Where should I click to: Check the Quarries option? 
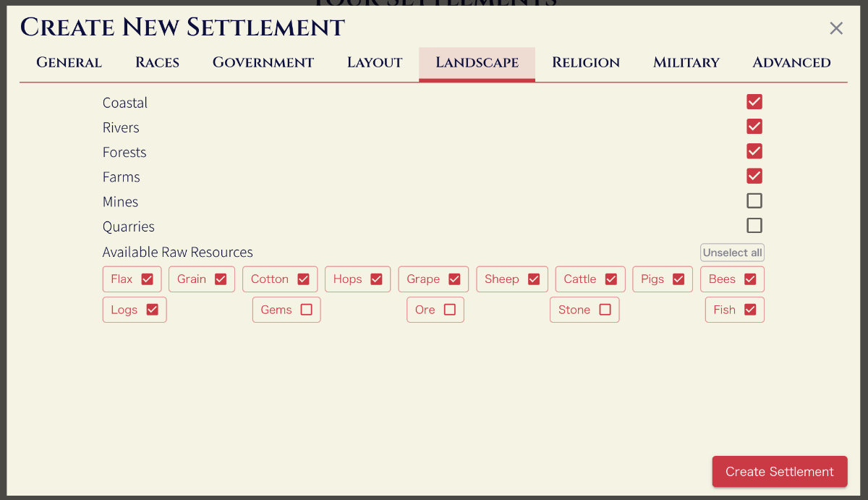(x=754, y=226)
